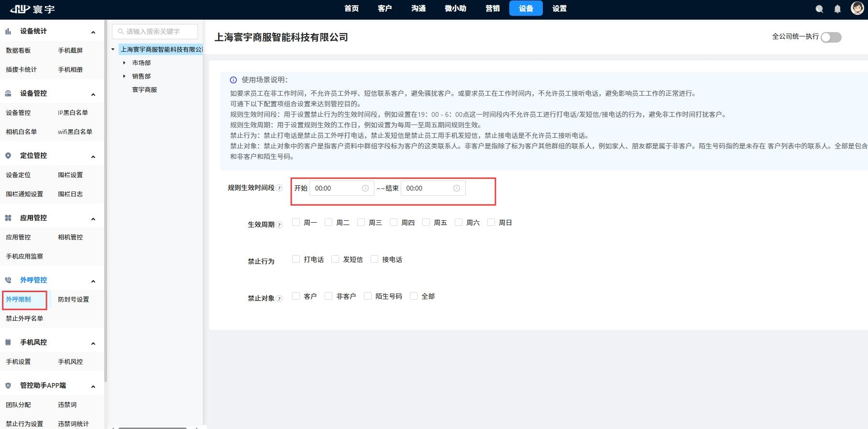The width and height of the screenshot is (868, 429).
Task: Open 沟通 in top navigation
Action: 418,9
